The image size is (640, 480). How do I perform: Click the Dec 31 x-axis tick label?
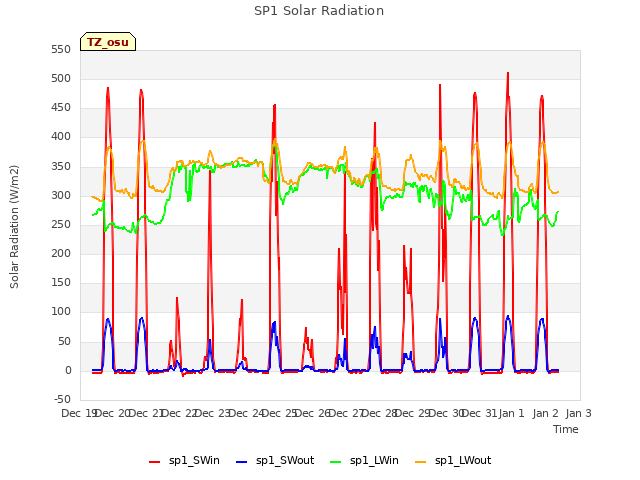coord(478,413)
